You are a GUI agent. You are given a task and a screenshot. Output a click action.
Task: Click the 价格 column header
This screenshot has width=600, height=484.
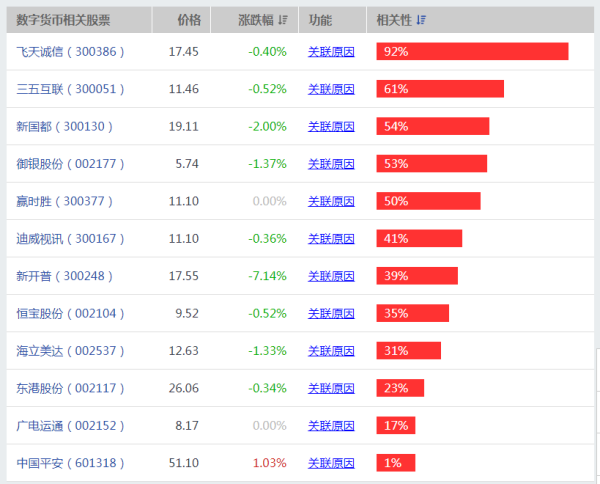click(181, 20)
